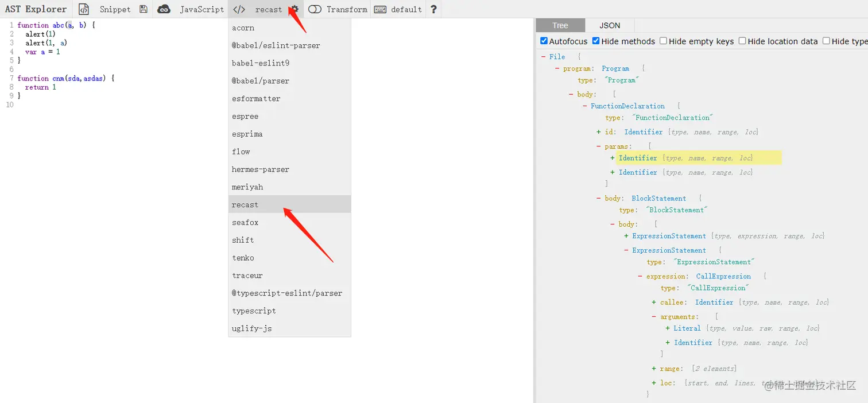The image size is (868, 403).
Task: Click the cloud language category icon
Action: click(x=164, y=9)
